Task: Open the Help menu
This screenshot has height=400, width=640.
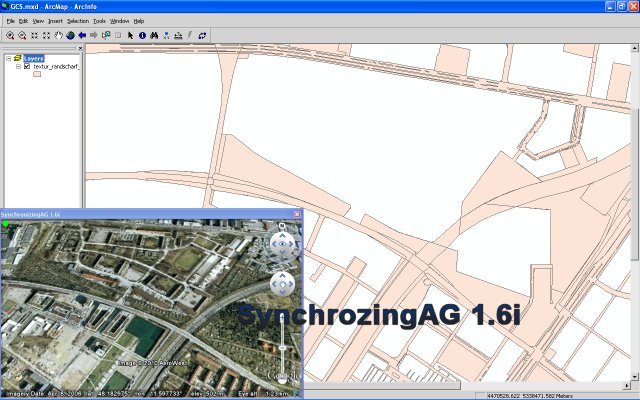Action: [x=139, y=21]
